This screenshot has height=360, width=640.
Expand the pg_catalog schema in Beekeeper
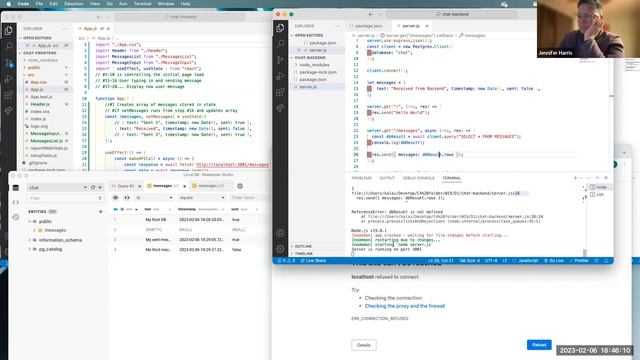[30, 249]
